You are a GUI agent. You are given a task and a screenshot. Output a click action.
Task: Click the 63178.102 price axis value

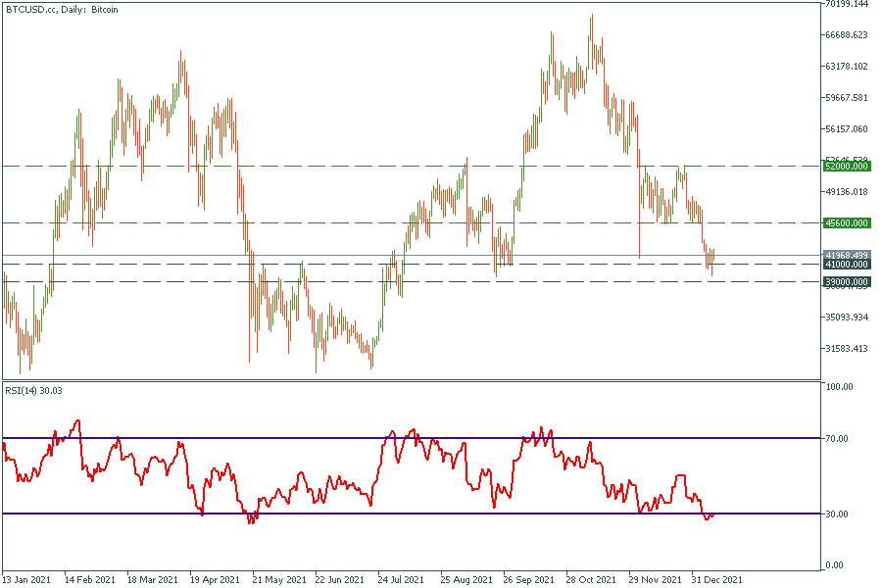[x=847, y=67]
